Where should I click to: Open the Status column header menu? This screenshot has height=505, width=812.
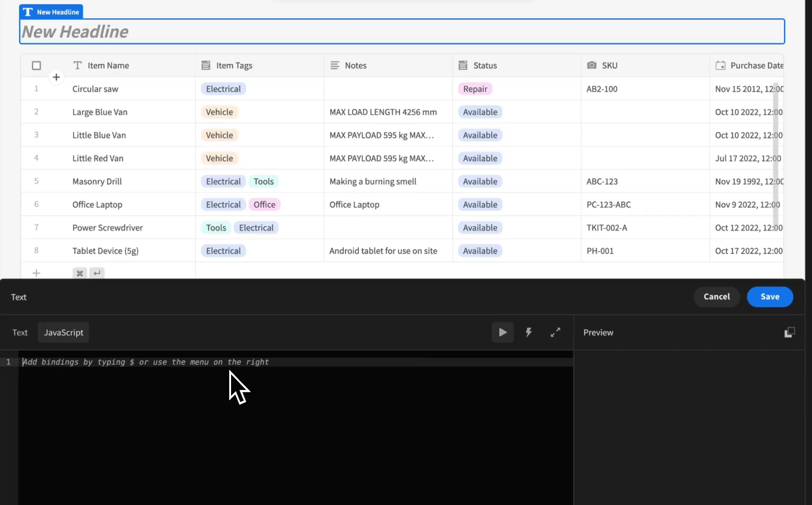tap(485, 65)
